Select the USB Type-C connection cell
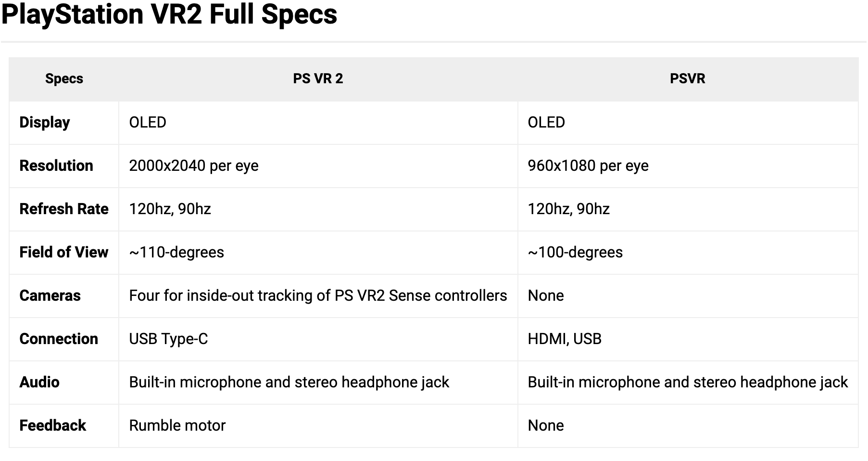This screenshot has height=461, width=868. (x=168, y=339)
